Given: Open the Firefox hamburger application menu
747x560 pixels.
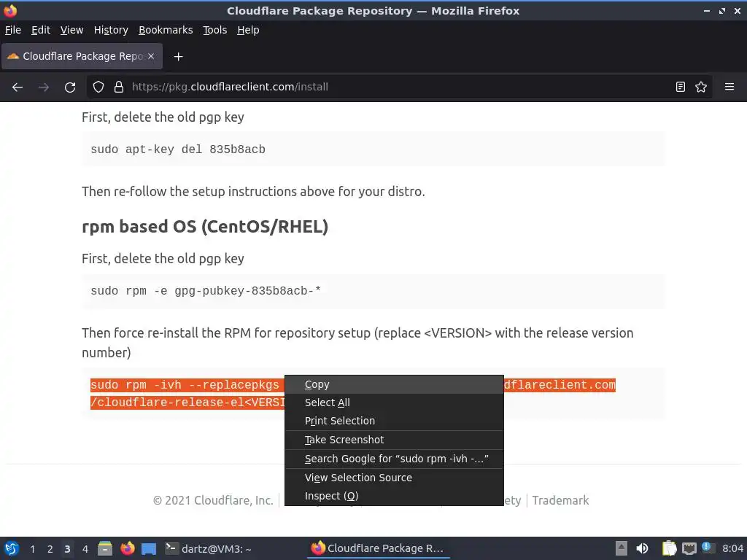Looking at the screenshot, I should tap(729, 87).
